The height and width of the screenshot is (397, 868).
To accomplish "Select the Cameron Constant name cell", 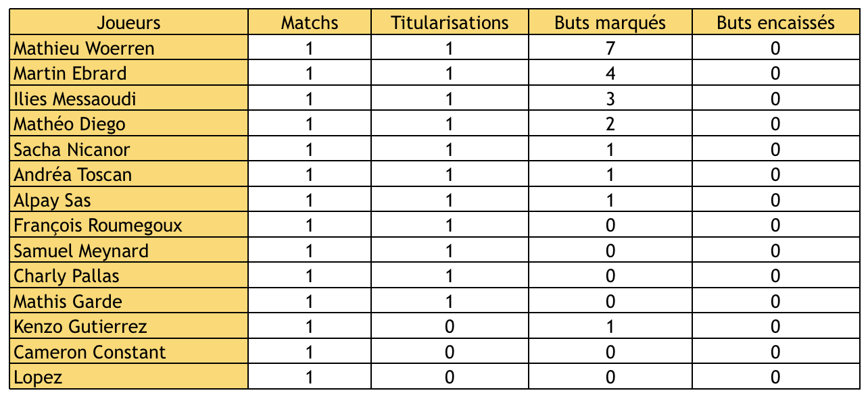I will 90,352.
